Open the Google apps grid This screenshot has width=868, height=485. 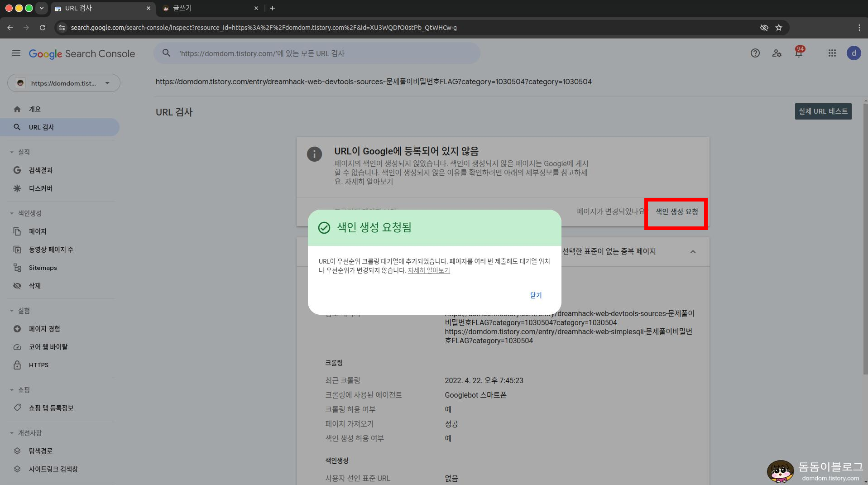(x=832, y=53)
